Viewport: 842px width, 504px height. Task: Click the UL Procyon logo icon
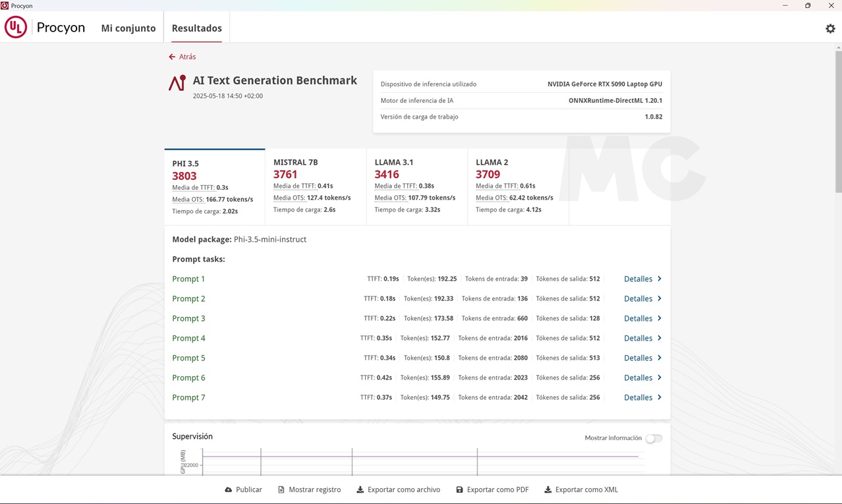16,28
